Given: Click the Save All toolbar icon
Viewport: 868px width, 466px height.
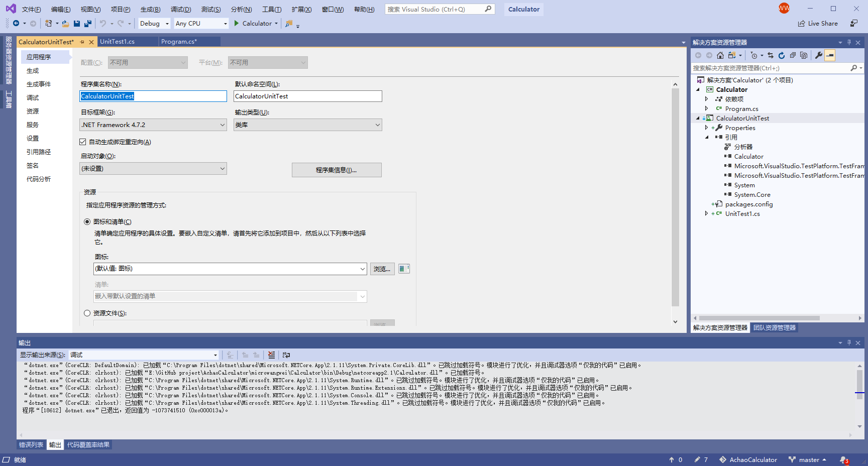Looking at the screenshot, I should (x=88, y=23).
